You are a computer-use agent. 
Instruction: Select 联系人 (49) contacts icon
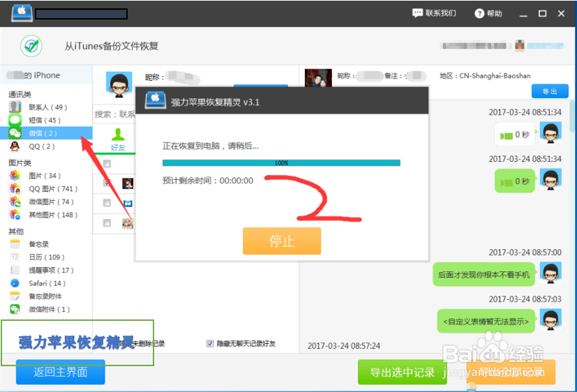pyautogui.click(x=15, y=107)
